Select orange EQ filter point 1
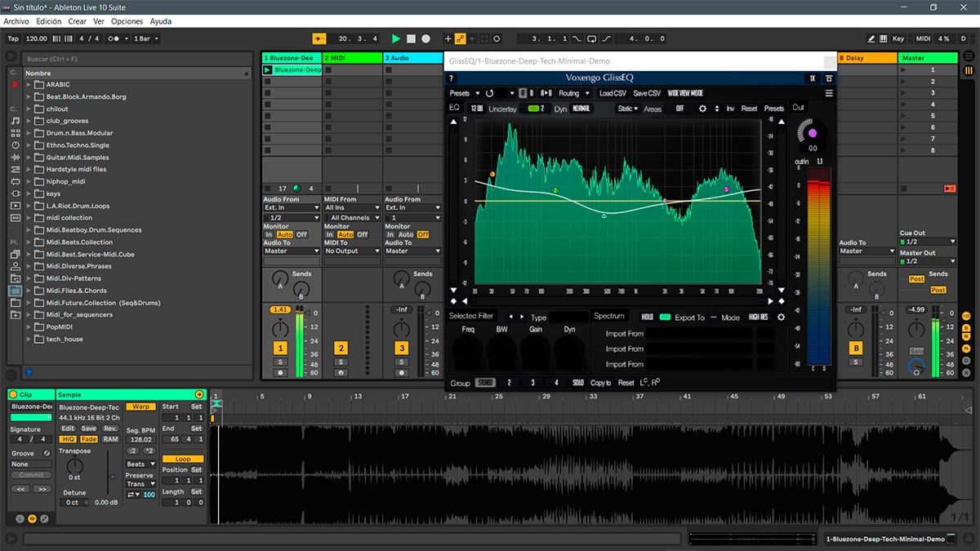980x551 pixels. pyautogui.click(x=492, y=174)
